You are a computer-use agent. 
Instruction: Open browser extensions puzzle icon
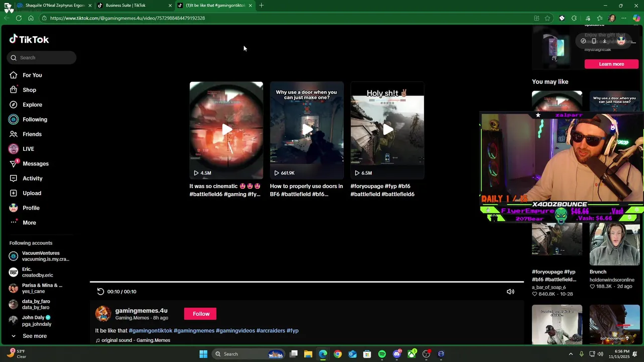click(x=574, y=18)
